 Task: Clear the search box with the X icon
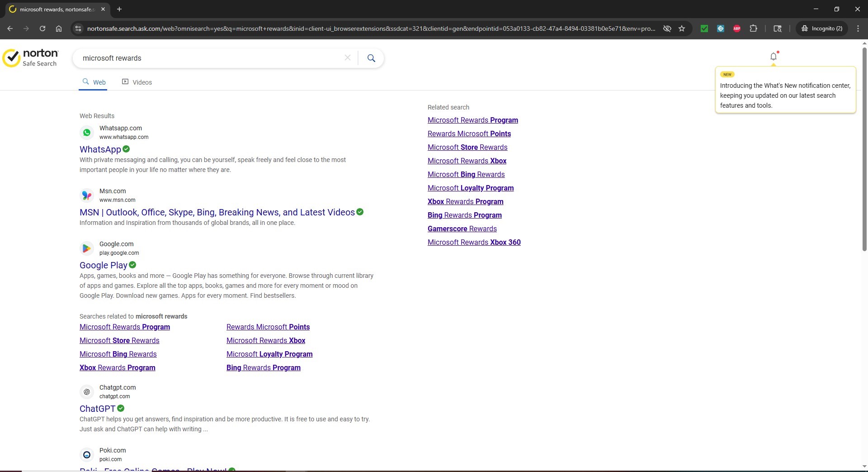click(347, 58)
